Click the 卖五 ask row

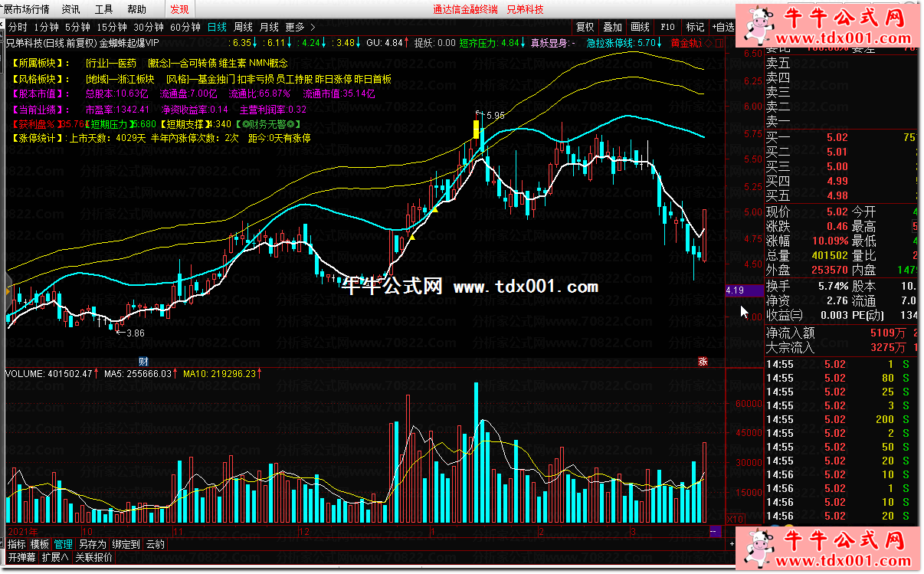[841, 63]
